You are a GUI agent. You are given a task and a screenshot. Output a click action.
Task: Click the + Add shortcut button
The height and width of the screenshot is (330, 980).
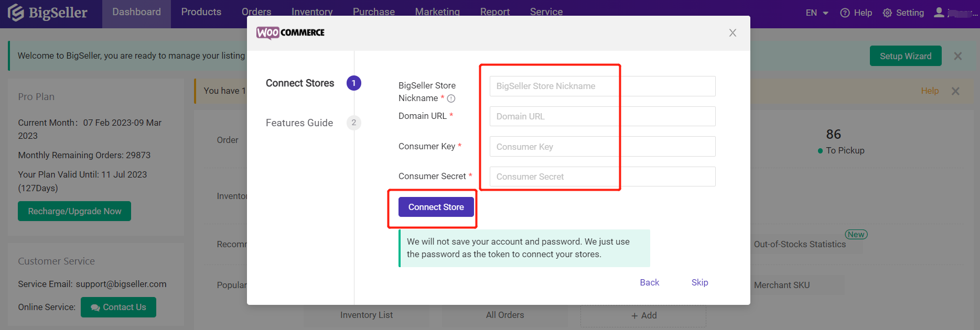point(643,315)
